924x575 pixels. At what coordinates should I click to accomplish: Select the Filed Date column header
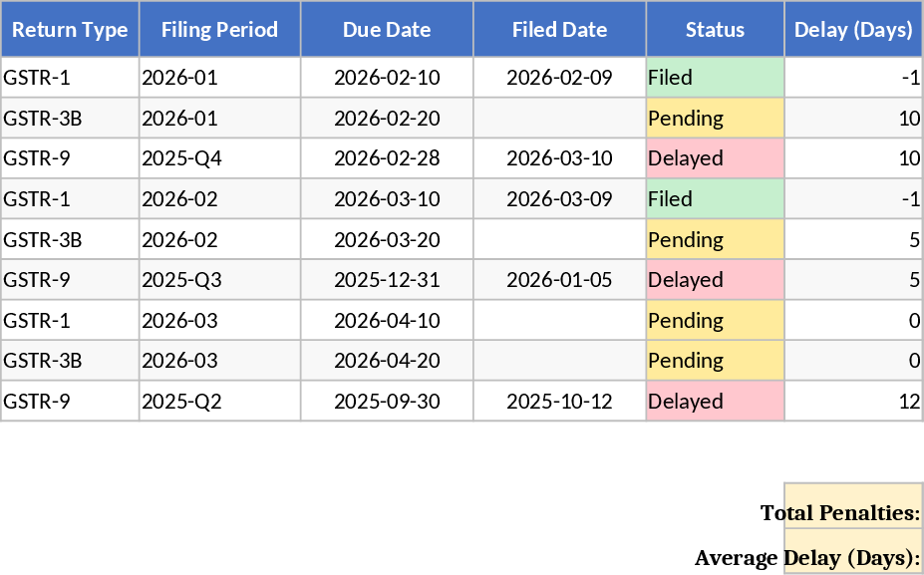[559, 30]
